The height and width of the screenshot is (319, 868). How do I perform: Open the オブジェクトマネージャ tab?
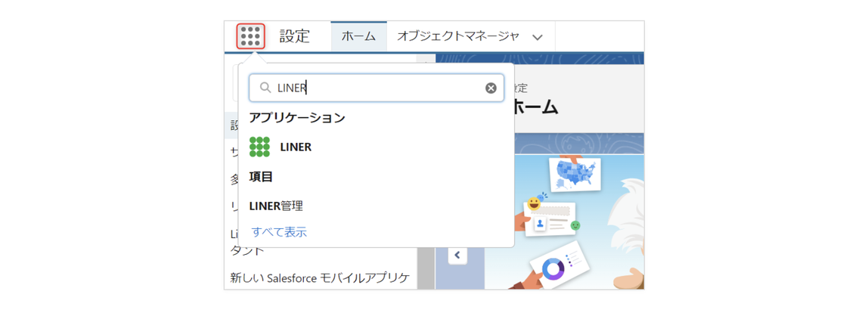[458, 36]
